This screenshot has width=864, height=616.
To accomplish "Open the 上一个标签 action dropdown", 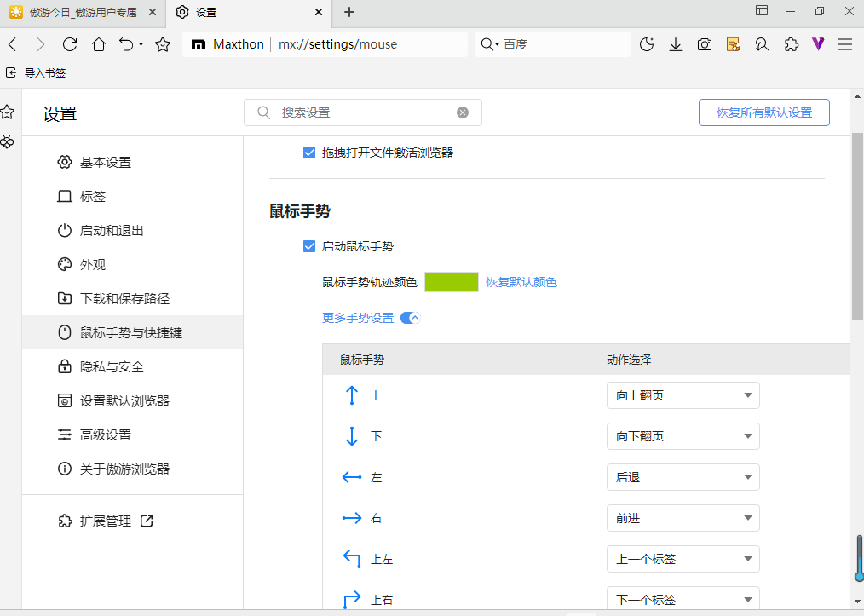I will 683,559.
